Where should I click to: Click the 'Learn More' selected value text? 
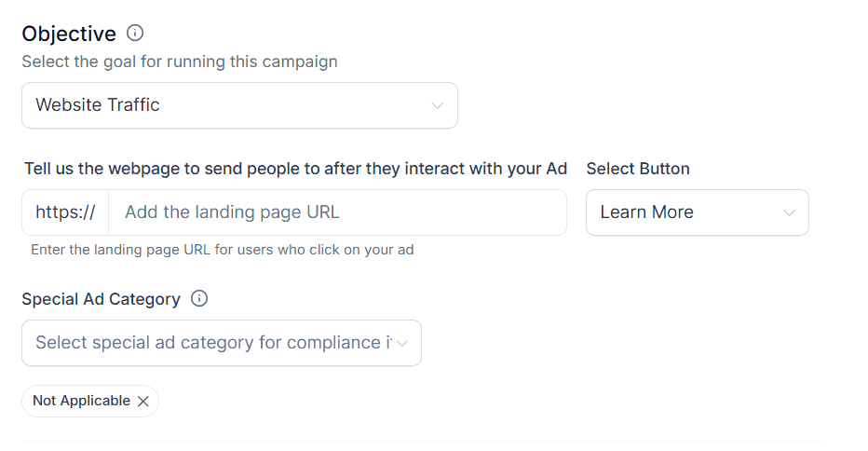tap(646, 212)
